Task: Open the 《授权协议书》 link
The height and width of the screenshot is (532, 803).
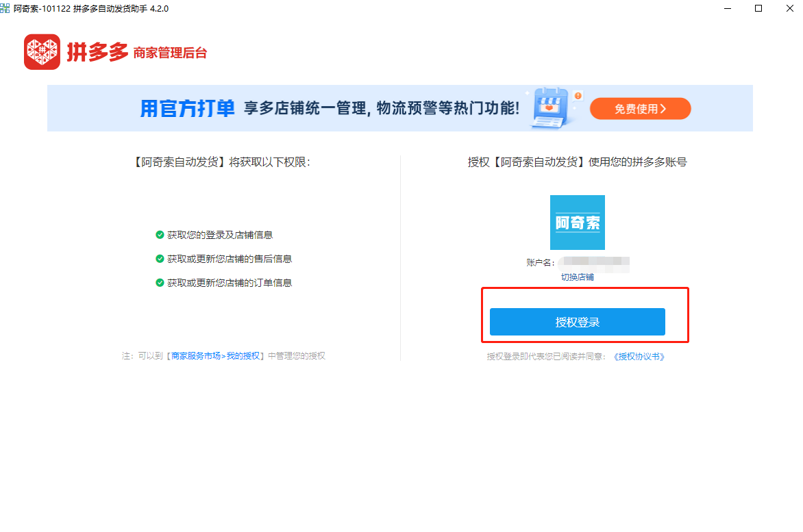Action: (x=639, y=357)
